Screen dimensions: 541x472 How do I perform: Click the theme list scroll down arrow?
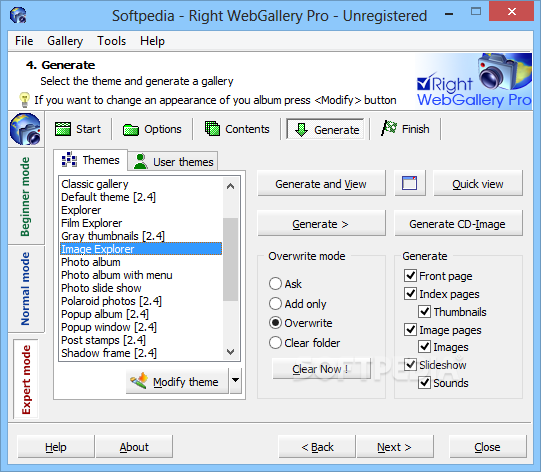(230, 352)
